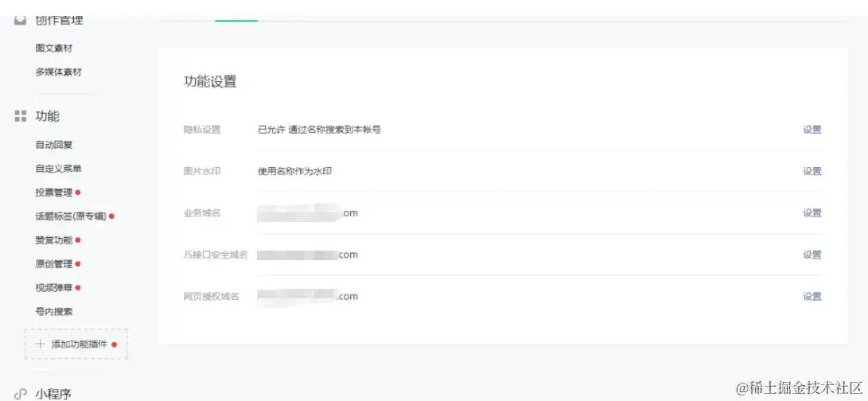Click text 已允许 通过名称搜索到本帐号

[x=319, y=130]
